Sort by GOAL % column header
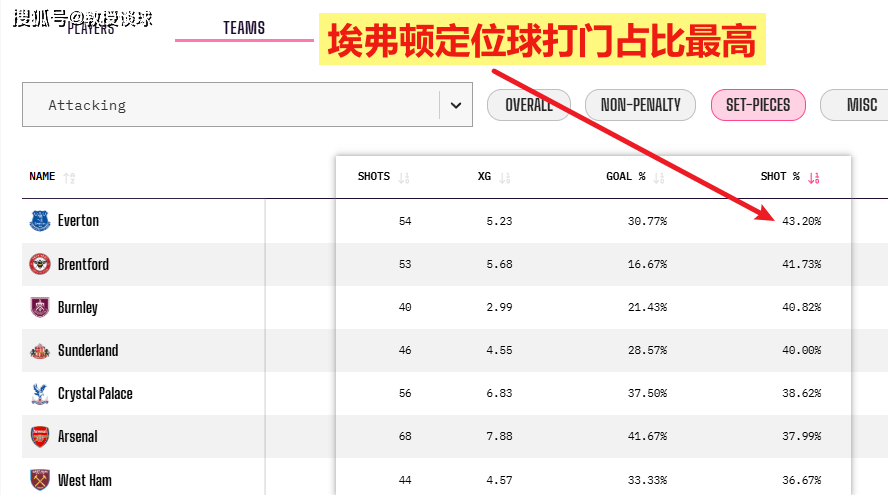Screen dimensions: 888x495 (626, 177)
